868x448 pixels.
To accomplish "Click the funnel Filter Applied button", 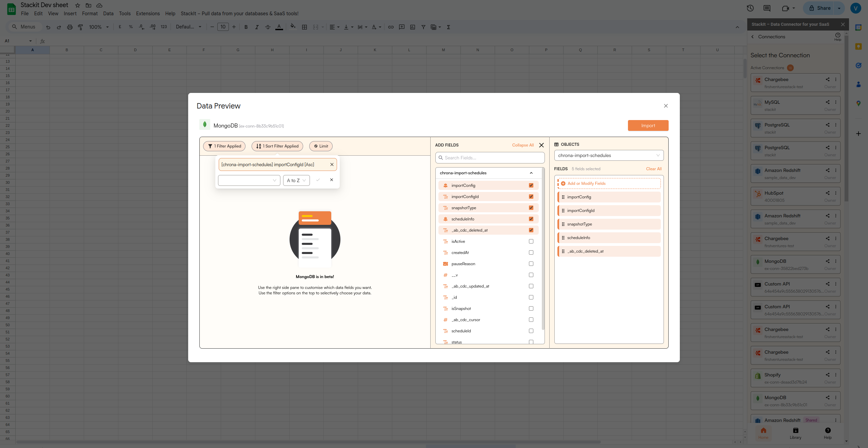I will (x=224, y=146).
